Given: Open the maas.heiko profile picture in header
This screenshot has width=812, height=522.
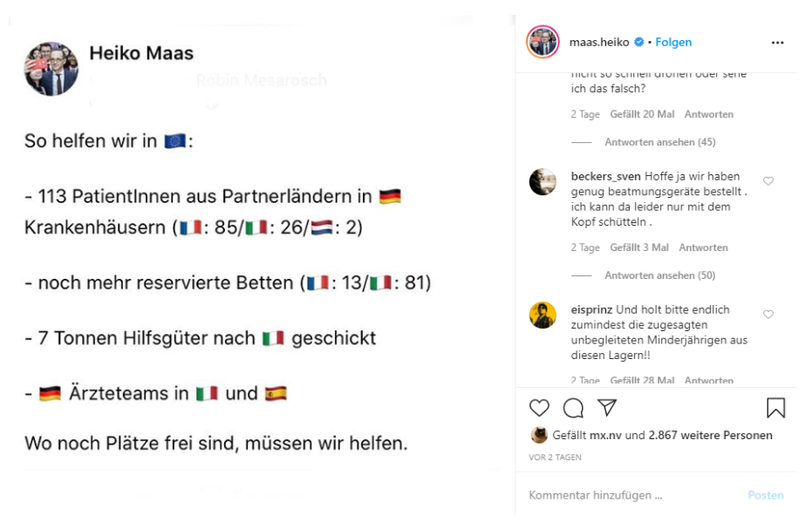Looking at the screenshot, I should point(542,42).
